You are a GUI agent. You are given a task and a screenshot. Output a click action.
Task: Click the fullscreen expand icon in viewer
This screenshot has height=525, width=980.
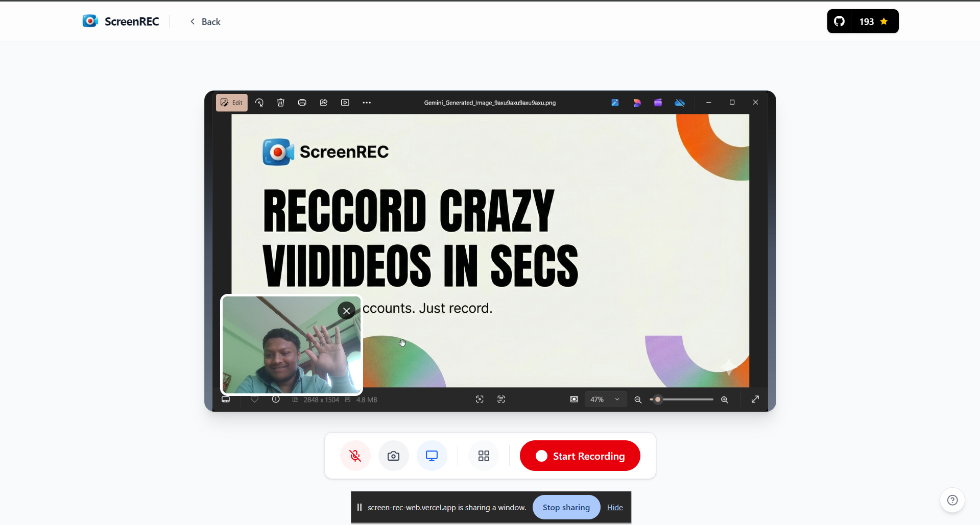click(755, 399)
